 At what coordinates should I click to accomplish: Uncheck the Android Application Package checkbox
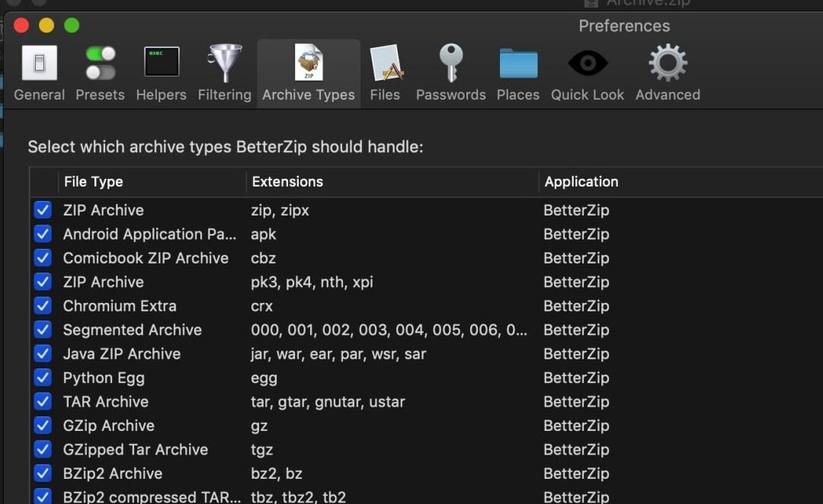click(x=43, y=234)
